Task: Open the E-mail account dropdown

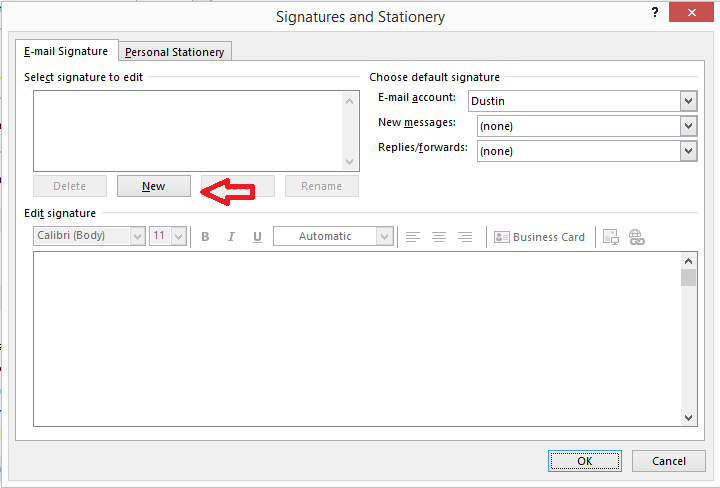Action: (x=688, y=101)
